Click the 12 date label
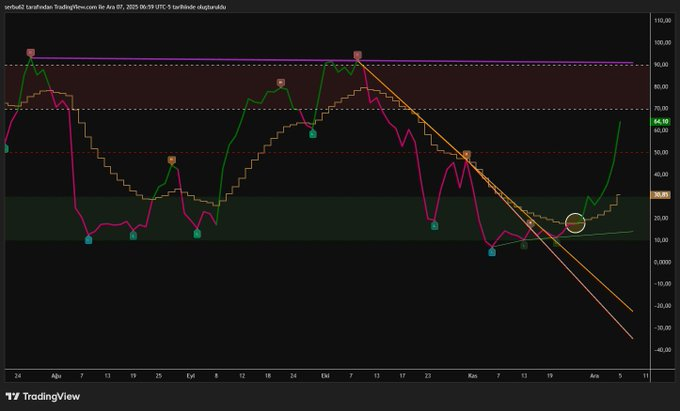This screenshot has width=680, height=411. 242,376
